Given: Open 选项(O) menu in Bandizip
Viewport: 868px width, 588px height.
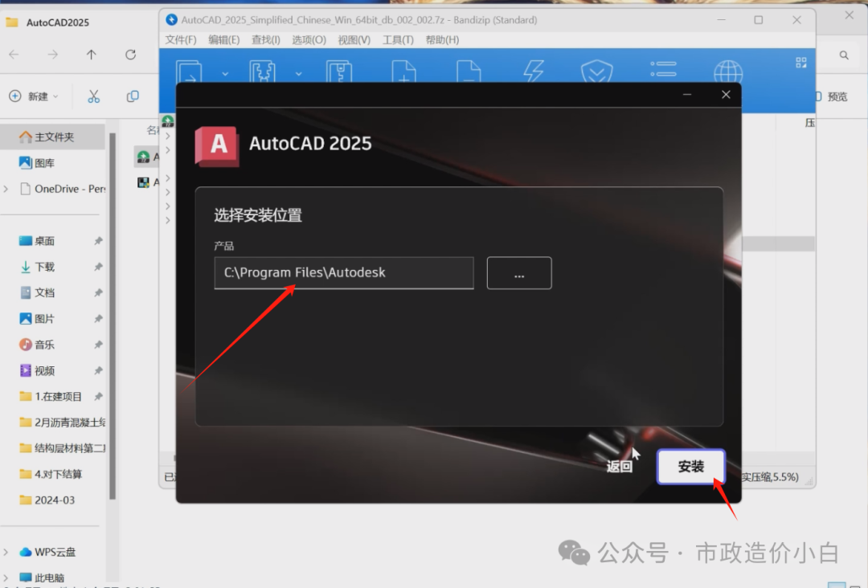Looking at the screenshot, I should [x=309, y=40].
